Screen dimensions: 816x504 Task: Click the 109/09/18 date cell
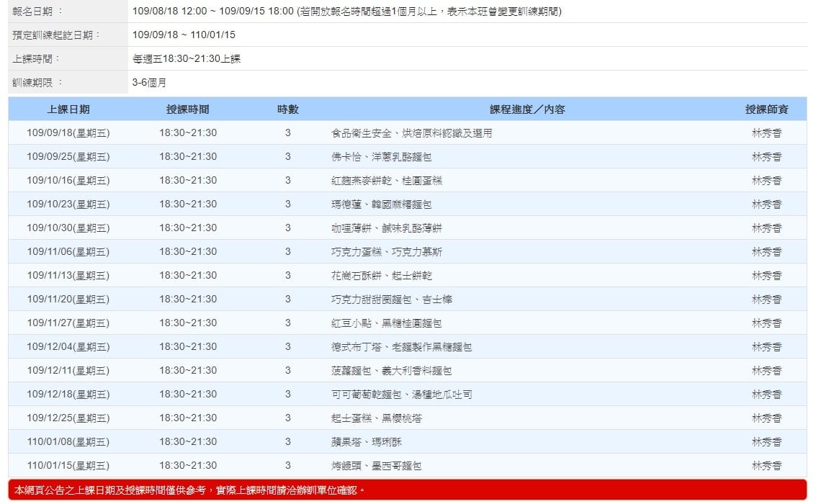click(68, 133)
